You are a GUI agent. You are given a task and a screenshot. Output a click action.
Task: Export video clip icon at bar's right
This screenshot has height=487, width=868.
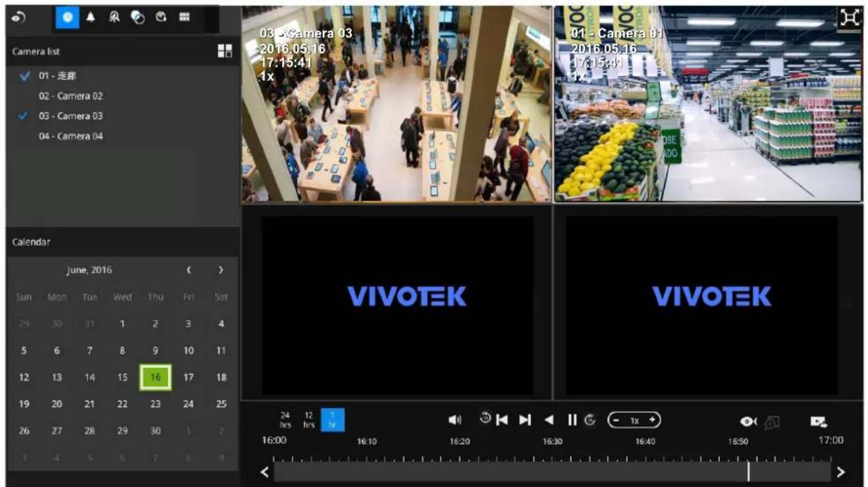click(819, 421)
